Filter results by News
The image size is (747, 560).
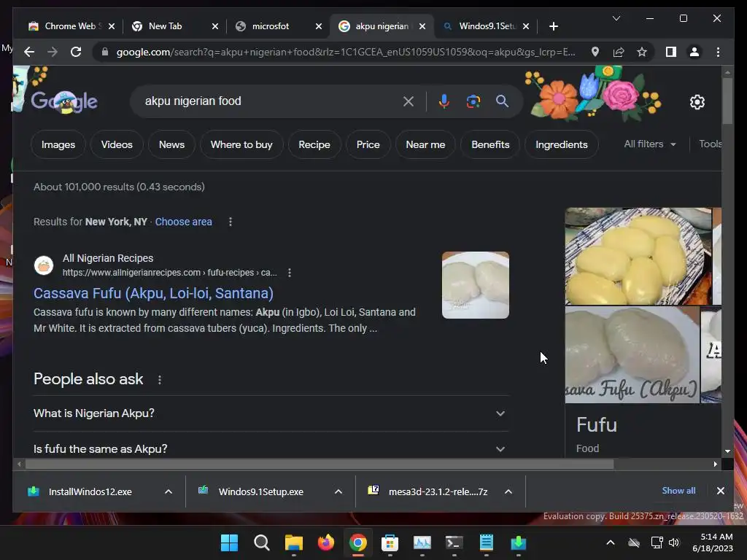coord(171,145)
